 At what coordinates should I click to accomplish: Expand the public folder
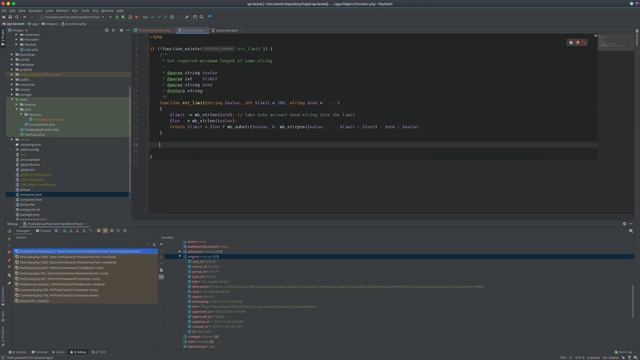click(x=12, y=80)
